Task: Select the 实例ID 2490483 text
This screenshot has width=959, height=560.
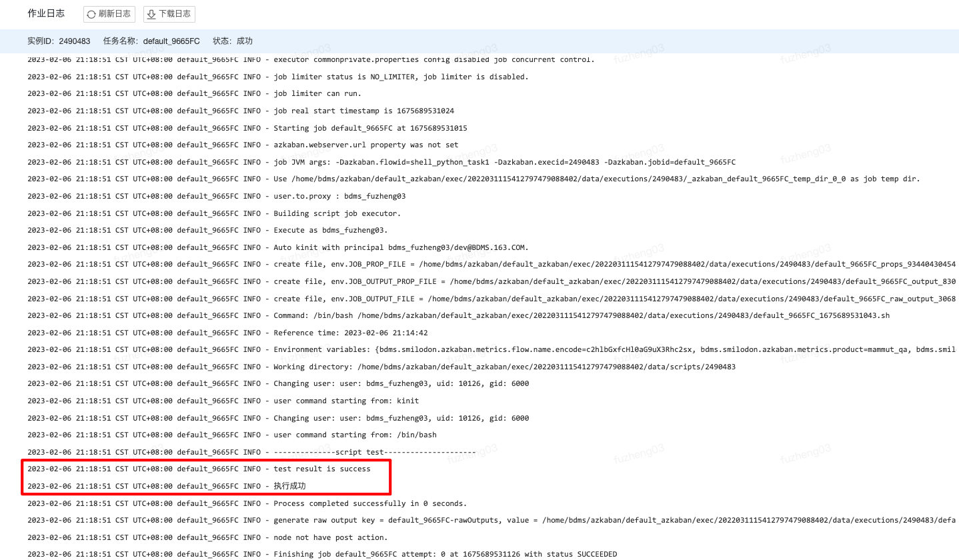Action: (x=59, y=41)
